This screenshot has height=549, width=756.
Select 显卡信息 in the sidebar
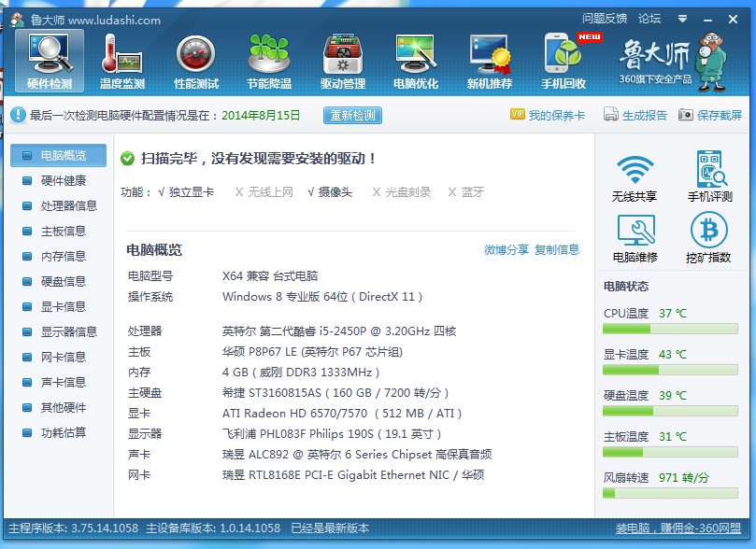click(58, 307)
